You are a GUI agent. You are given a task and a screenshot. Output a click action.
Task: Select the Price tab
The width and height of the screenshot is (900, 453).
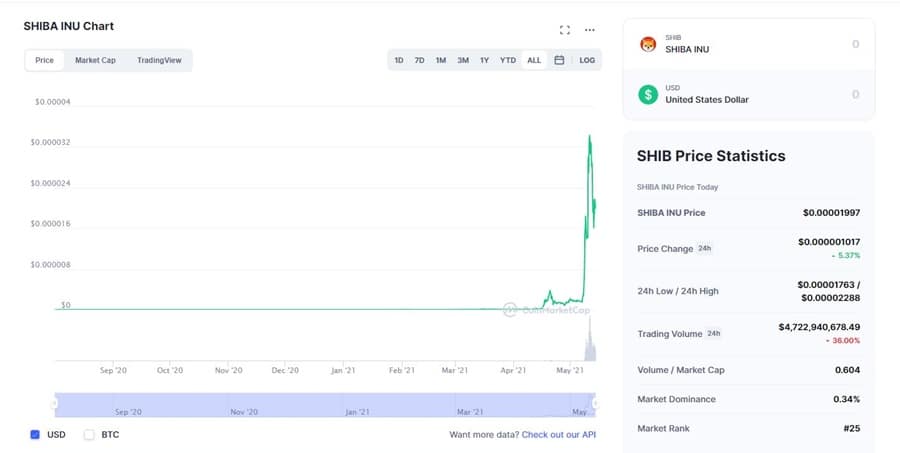coord(44,60)
